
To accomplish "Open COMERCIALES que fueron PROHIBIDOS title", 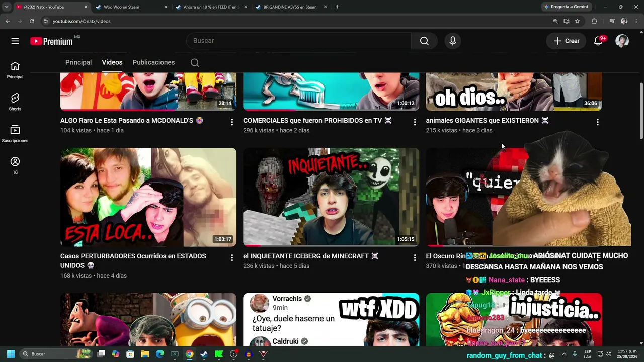I will (x=317, y=121).
